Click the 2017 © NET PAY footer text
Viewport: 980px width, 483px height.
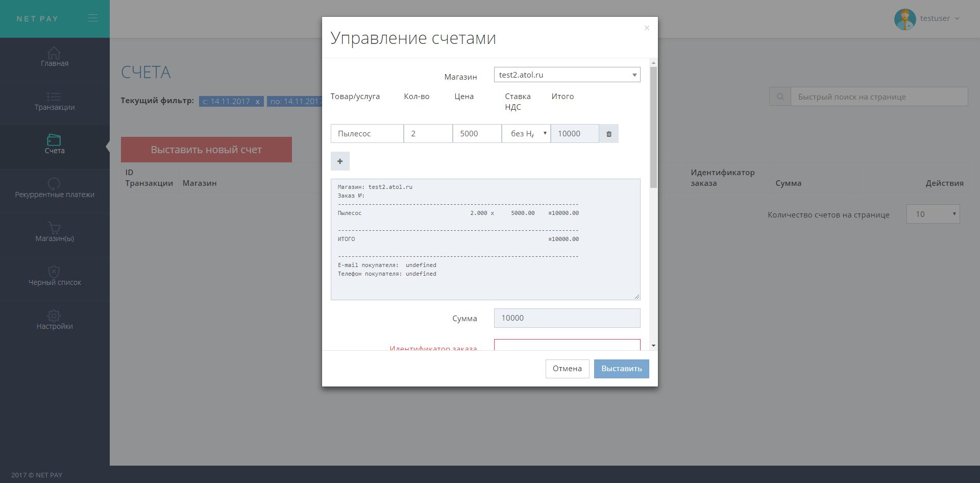pos(37,475)
